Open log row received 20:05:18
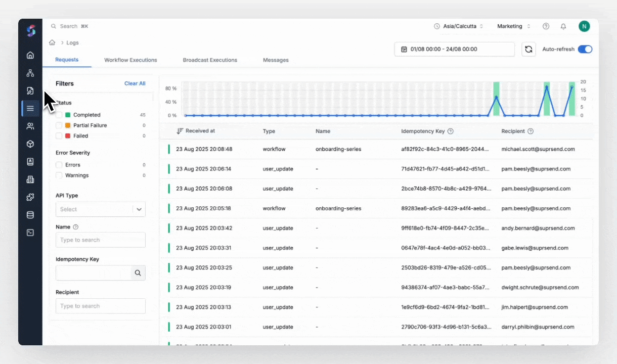 375,208
